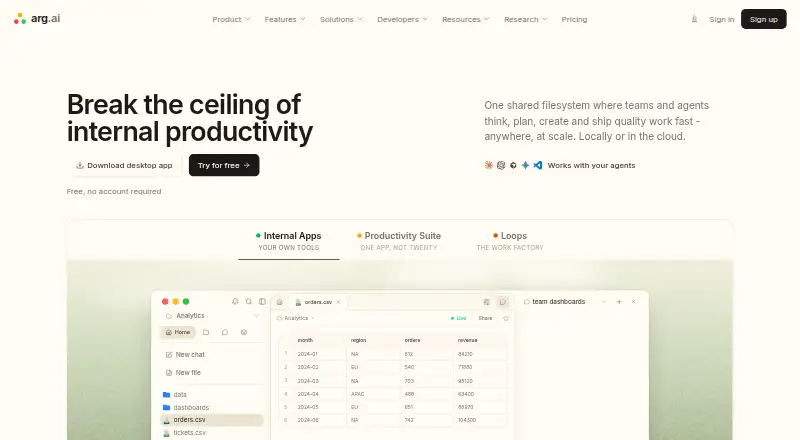Click Download desktop app button

pyautogui.click(x=124, y=165)
